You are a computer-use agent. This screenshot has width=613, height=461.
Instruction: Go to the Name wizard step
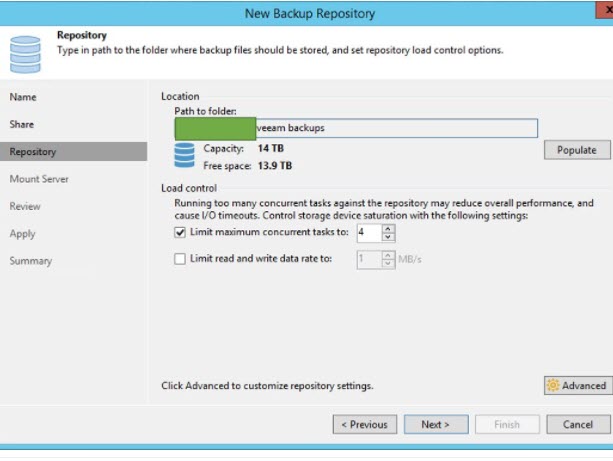23,97
